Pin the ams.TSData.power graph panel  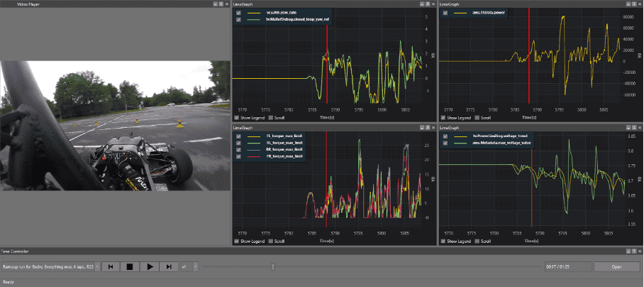633,4
